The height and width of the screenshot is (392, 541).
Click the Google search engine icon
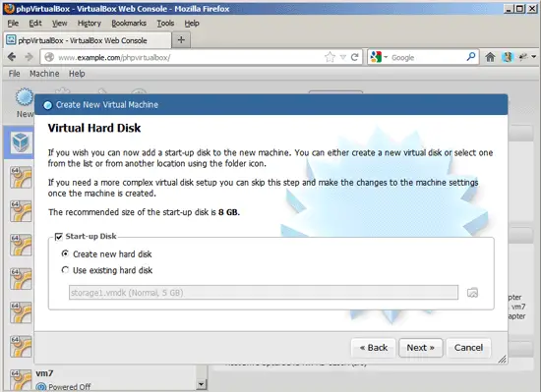(x=376, y=57)
